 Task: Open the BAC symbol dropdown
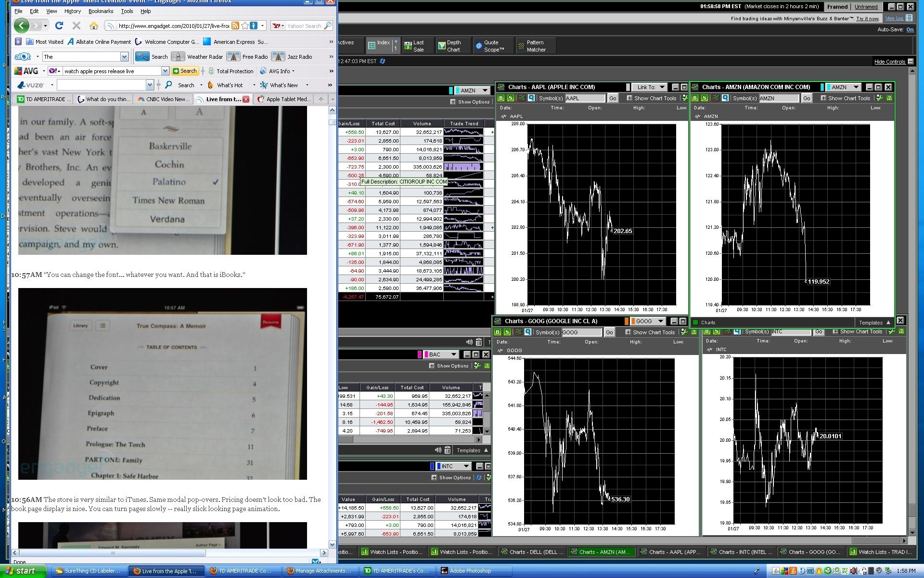pyautogui.click(x=442, y=355)
